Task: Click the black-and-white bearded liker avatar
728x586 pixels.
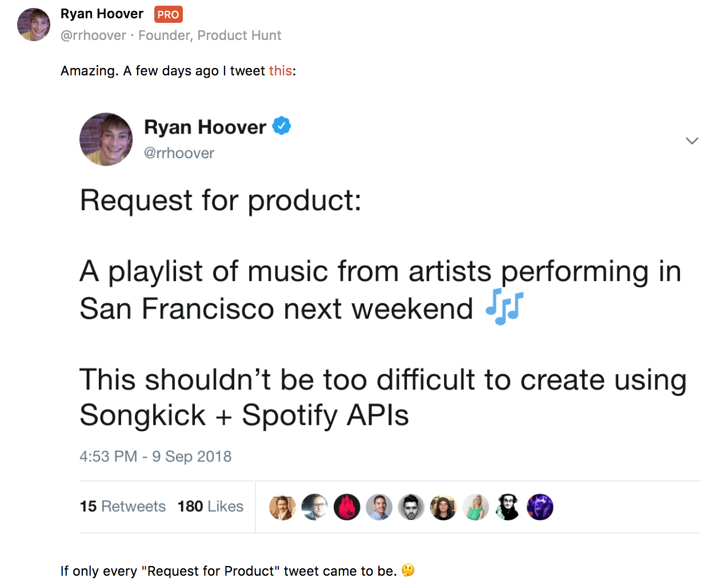Action: tap(411, 507)
